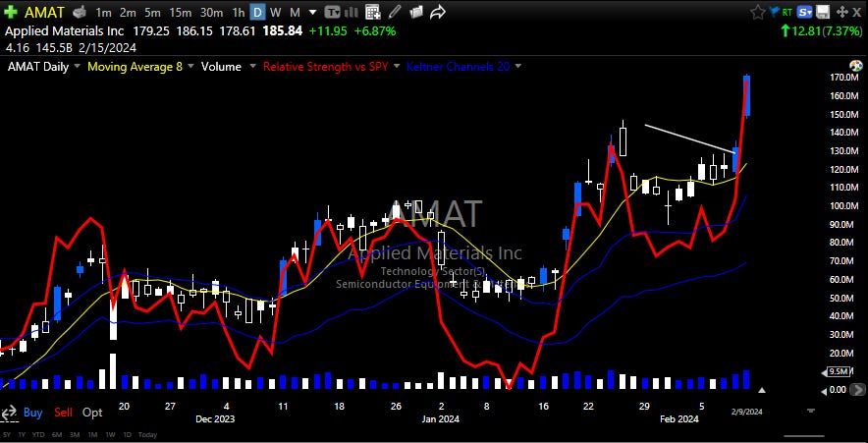Select the D daily timeframe
The width and height of the screenshot is (868, 443).
click(x=257, y=12)
